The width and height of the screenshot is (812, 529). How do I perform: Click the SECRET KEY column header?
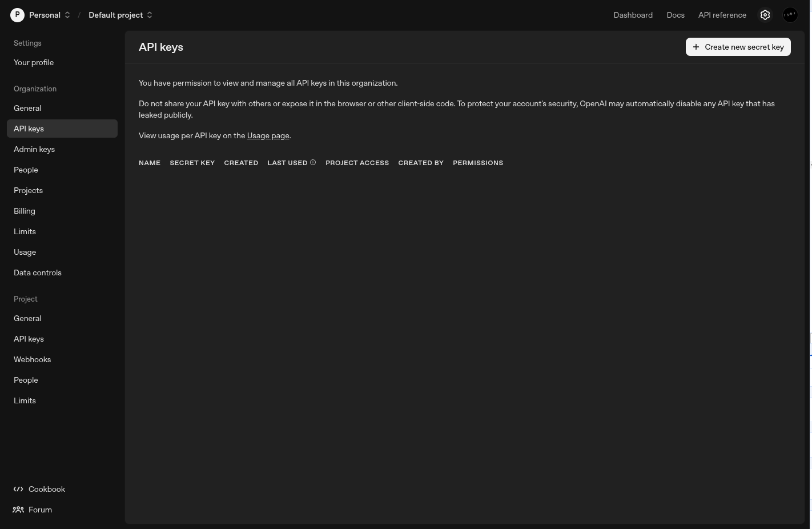pos(192,163)
